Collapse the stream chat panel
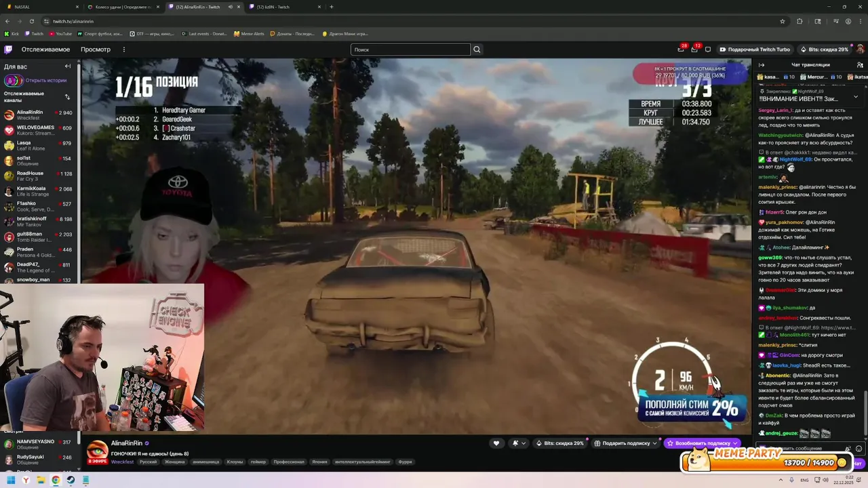Screen dimensions: 868x488 pyautogui.click(x=762, y=65)
